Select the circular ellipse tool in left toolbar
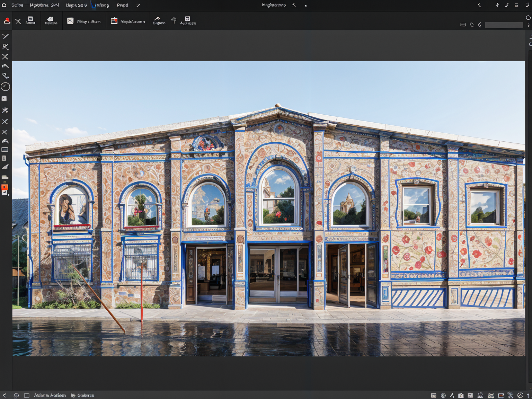Image resolution: width=532 pixels, height=399 pixels. point(6,87)
